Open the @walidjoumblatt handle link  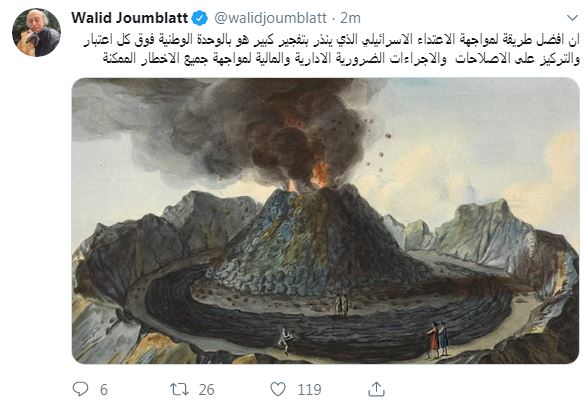(270, 18)
